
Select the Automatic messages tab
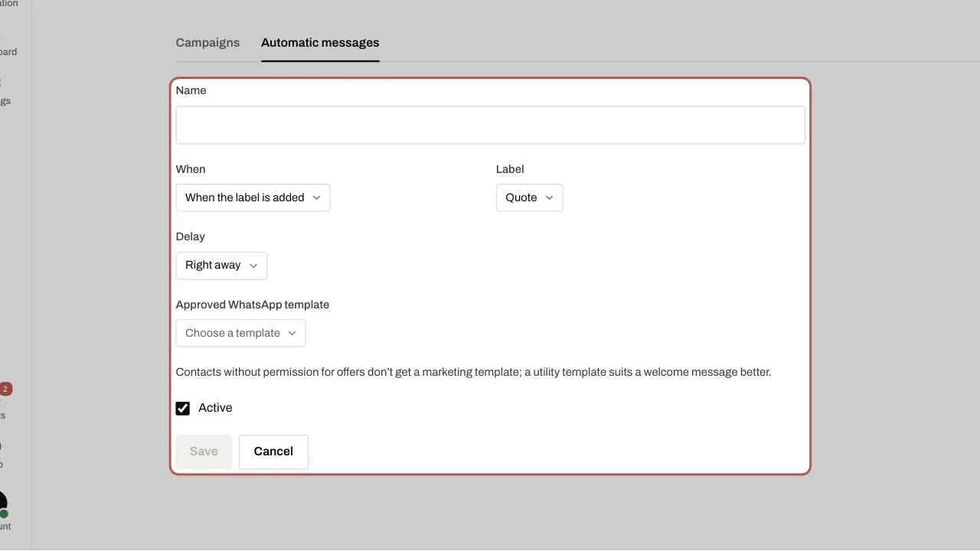pos(320,43)
